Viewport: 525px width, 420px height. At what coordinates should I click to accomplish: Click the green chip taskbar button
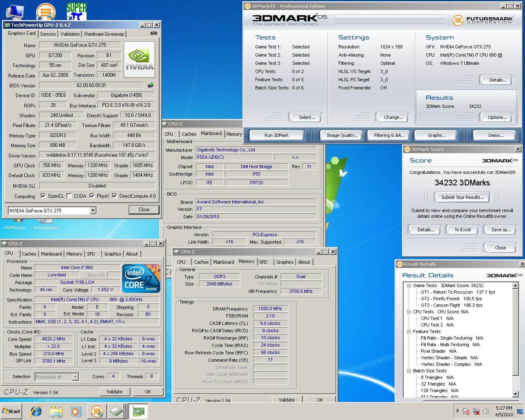(x=116, y=411)
